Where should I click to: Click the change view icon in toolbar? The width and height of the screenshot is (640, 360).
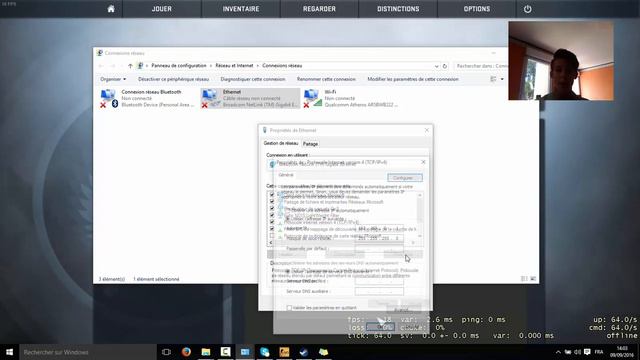[493, 79]
